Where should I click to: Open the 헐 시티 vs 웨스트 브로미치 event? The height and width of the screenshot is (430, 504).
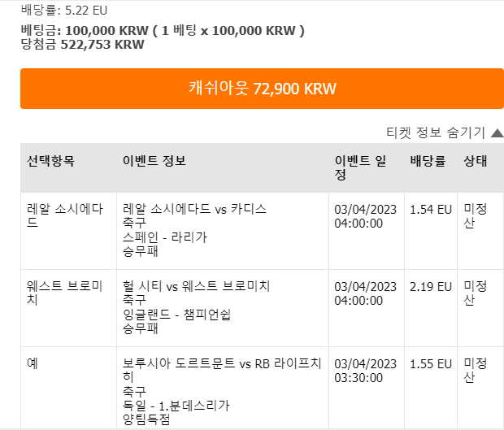(196, 286)
